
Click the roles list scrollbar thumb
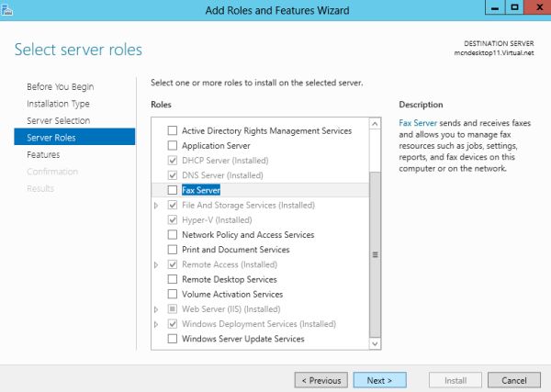click(x=375, y=255)
